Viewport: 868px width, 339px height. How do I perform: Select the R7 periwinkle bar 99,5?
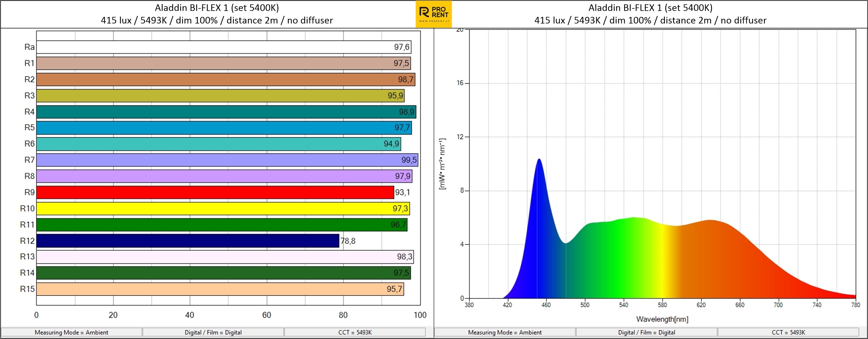[228, 160]
